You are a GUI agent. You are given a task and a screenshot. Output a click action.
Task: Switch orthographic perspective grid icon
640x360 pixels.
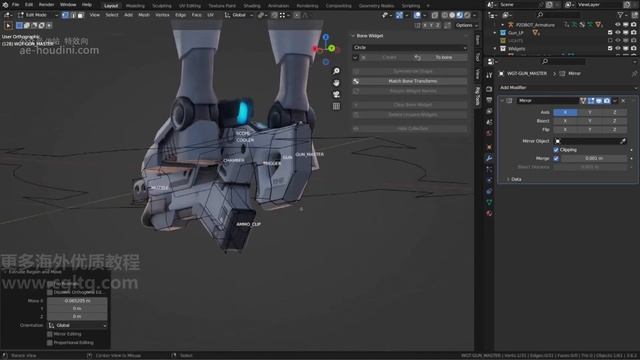click(x=336, y=107)
